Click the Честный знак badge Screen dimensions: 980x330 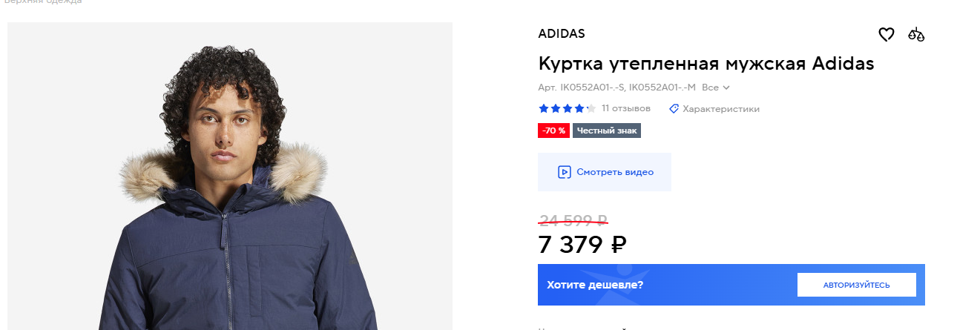pyautogui.click(x=606, y=131)
